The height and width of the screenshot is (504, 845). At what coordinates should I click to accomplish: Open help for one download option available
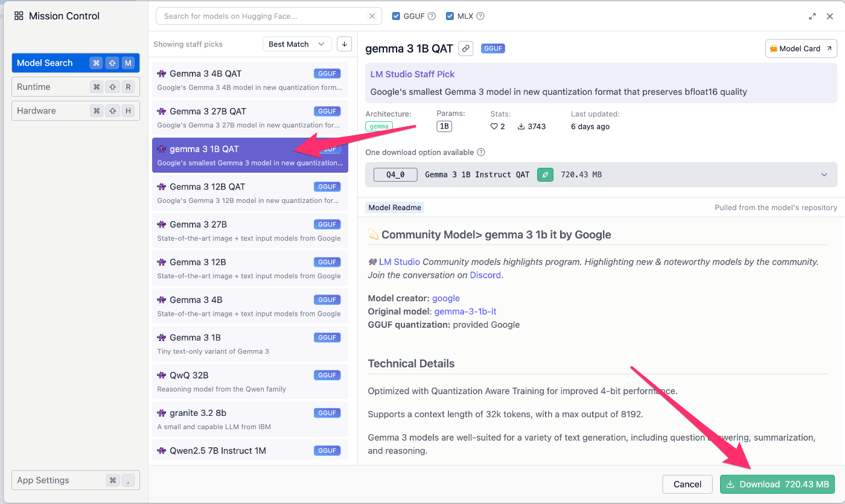[x=481, y=153]
